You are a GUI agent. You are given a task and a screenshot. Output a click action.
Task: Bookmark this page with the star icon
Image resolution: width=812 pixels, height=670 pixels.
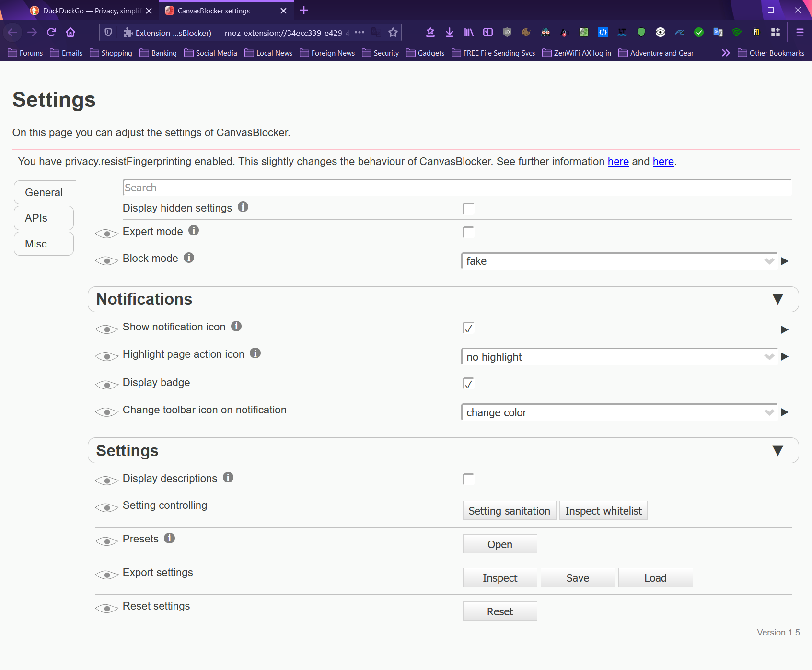coord(393,33)
